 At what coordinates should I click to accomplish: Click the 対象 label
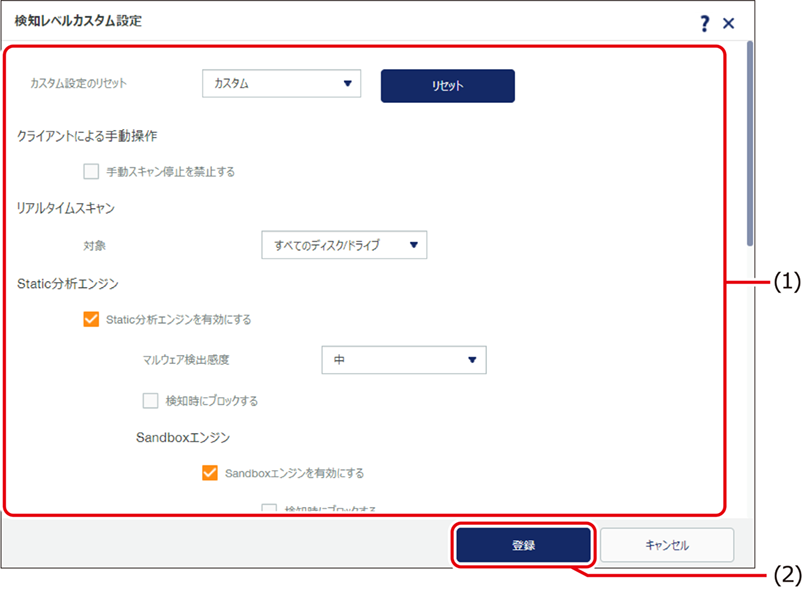pos(94,245)
